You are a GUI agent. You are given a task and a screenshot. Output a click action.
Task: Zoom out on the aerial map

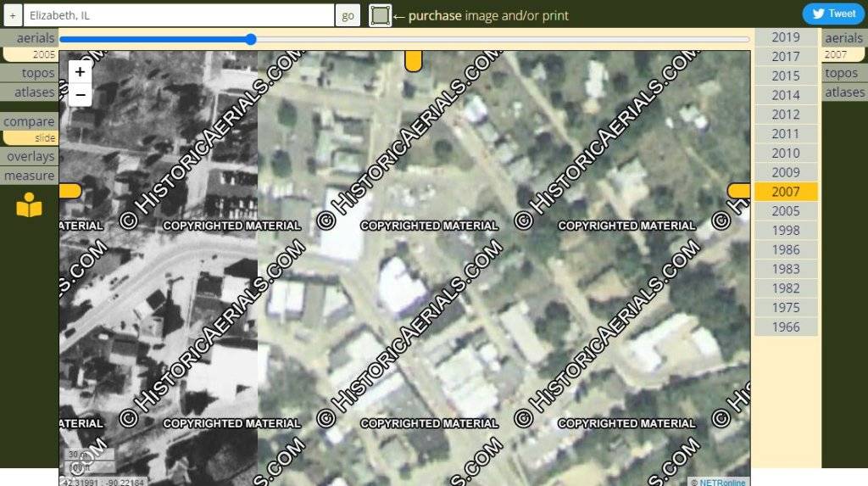pos(81,95)
